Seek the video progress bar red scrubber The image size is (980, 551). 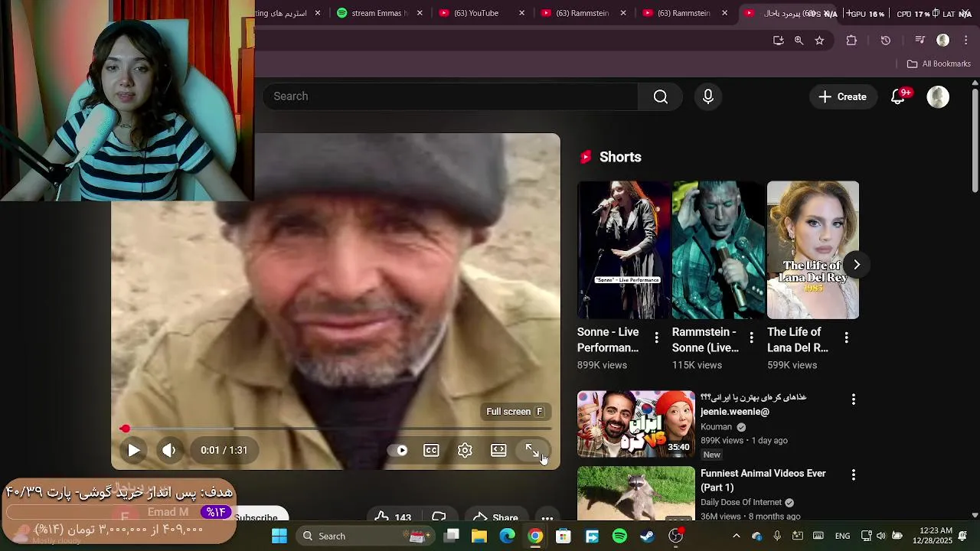click(x=125, y=429)
